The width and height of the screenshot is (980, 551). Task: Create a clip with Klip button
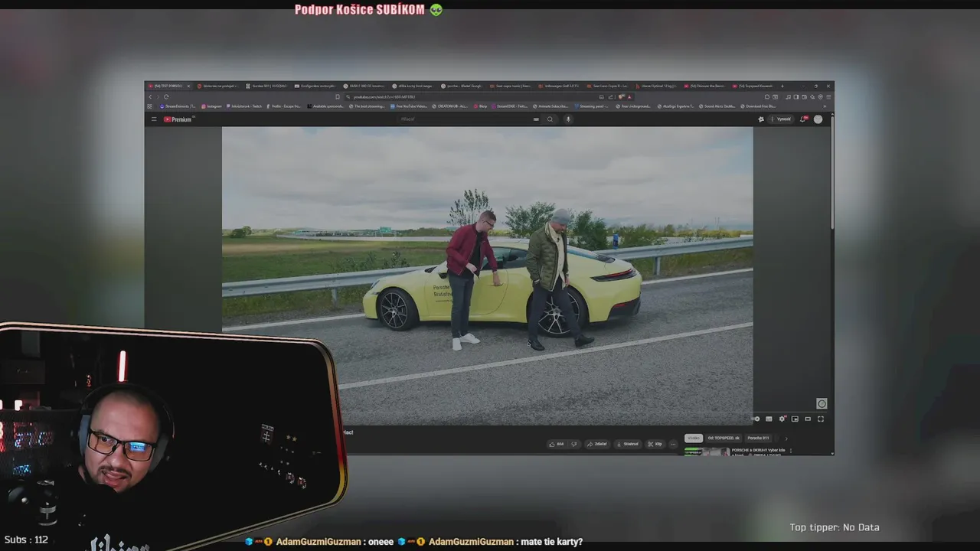655,444
